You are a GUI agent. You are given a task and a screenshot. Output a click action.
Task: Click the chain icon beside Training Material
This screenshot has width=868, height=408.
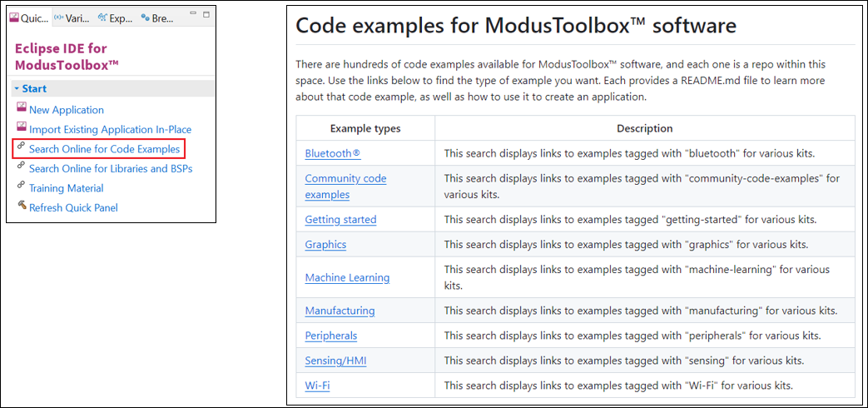click(x=22, y=185)
